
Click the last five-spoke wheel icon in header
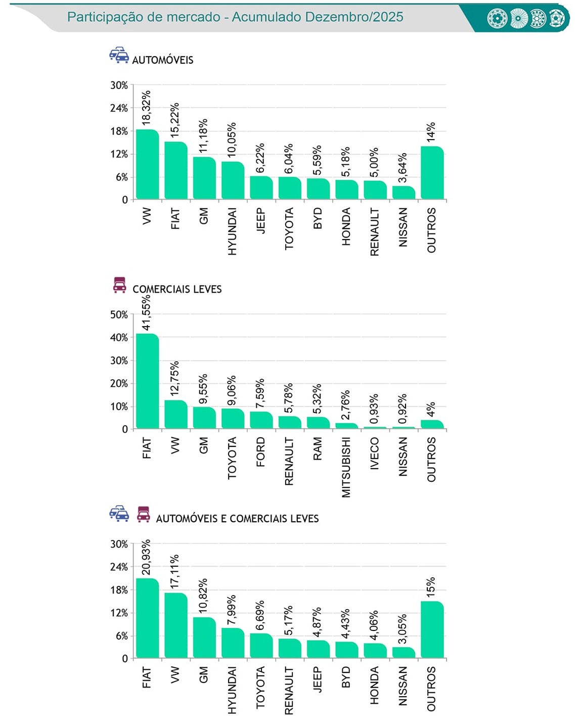[x=558, y=19]
